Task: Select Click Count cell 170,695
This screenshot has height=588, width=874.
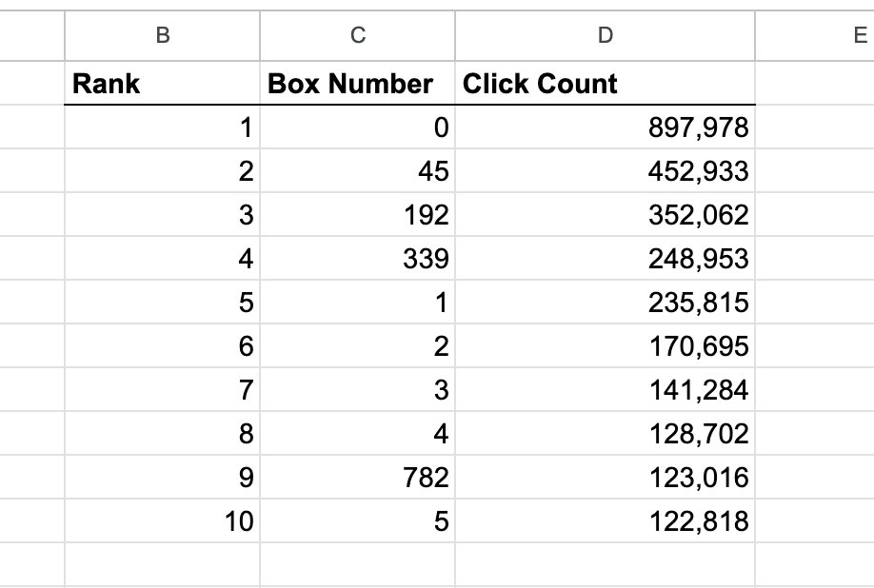Action: pos(605,345)
